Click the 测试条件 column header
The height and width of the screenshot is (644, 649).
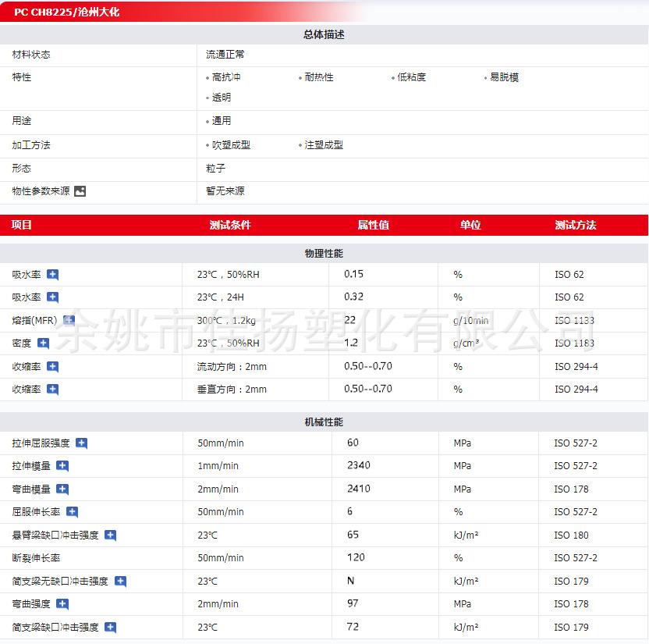point(230,225)
